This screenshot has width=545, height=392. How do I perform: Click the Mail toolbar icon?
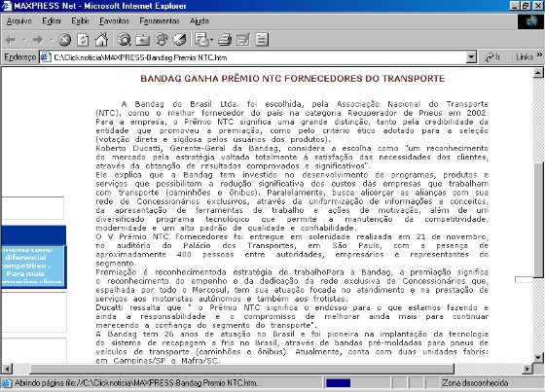click(x=201, y=40)
